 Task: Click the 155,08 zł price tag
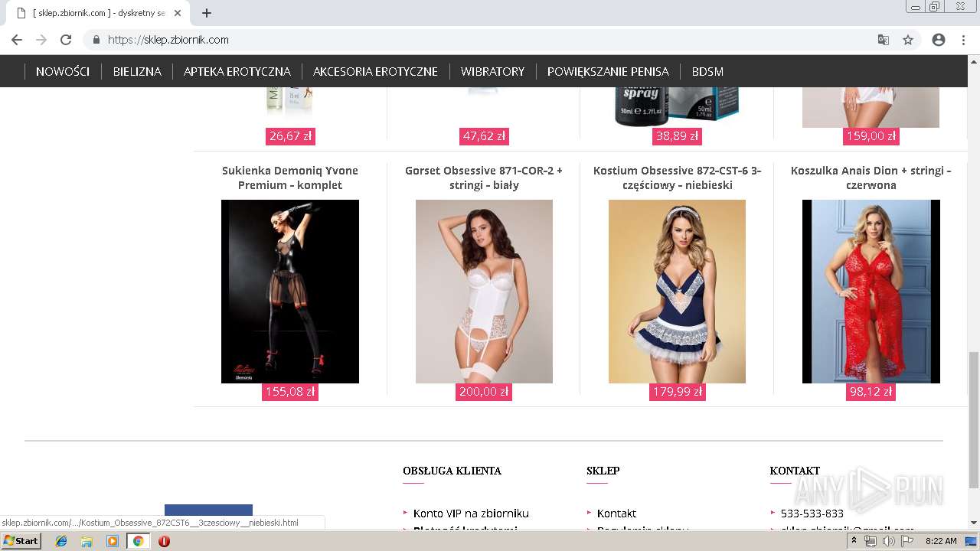coord(290,392)
